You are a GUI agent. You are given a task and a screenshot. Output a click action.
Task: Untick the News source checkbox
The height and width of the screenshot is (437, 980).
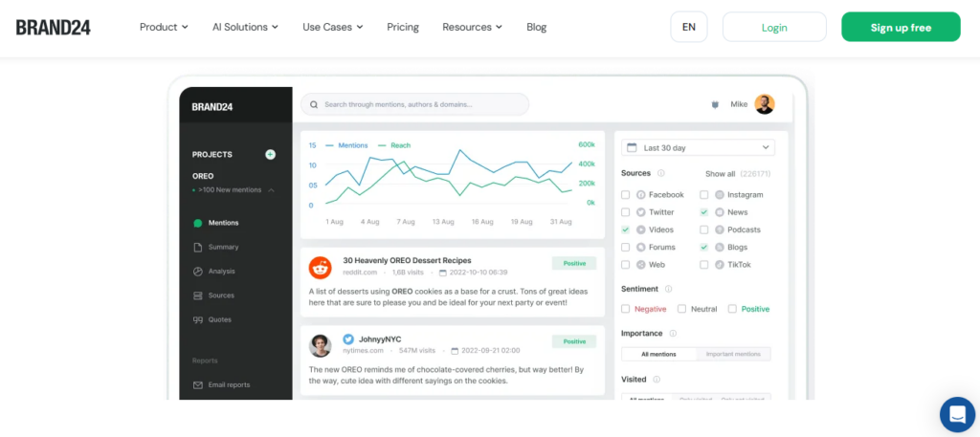(x=703, y=212)
